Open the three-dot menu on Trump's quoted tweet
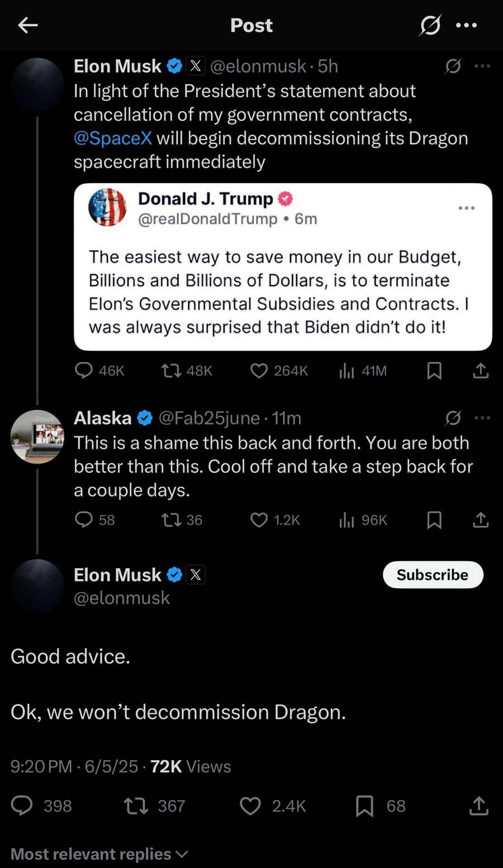The height and width of the screenshot is (868, 503). 467,207
